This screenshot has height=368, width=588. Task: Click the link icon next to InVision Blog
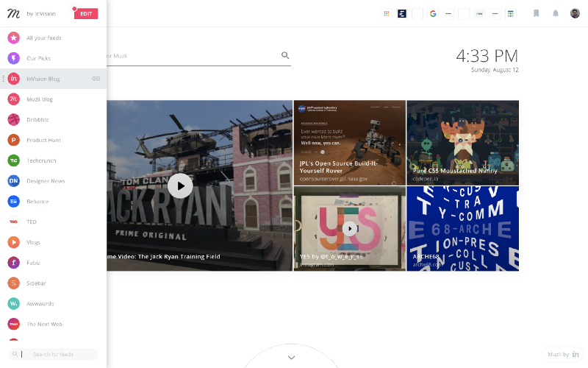point(96,79)
